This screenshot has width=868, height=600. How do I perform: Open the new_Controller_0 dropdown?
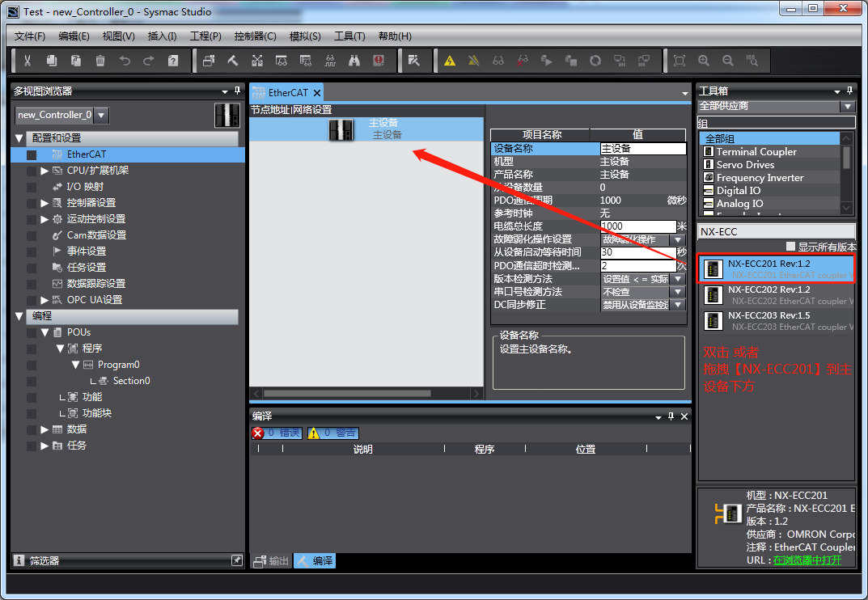click(x=101, y=116)
